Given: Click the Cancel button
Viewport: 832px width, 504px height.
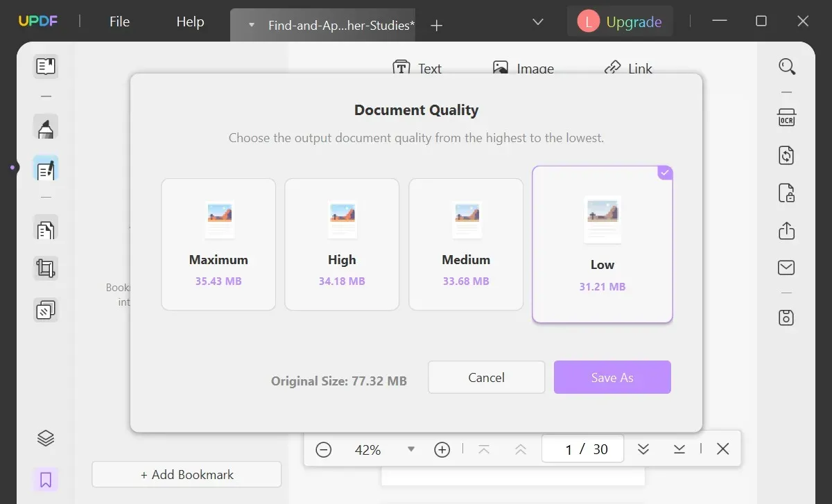Looking at the screenshot, I should tap(486, 377).
